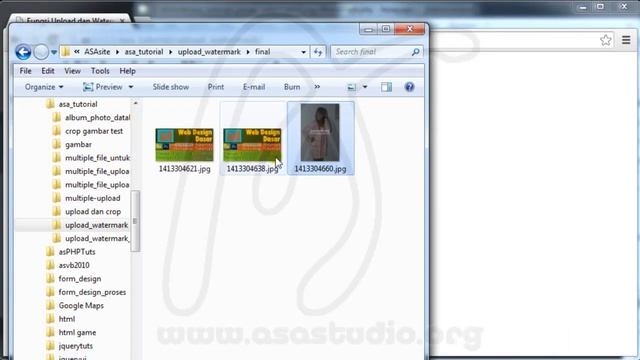Open the File menu
The height and width of the screenshot is (360, 640).
click(25, 71)
